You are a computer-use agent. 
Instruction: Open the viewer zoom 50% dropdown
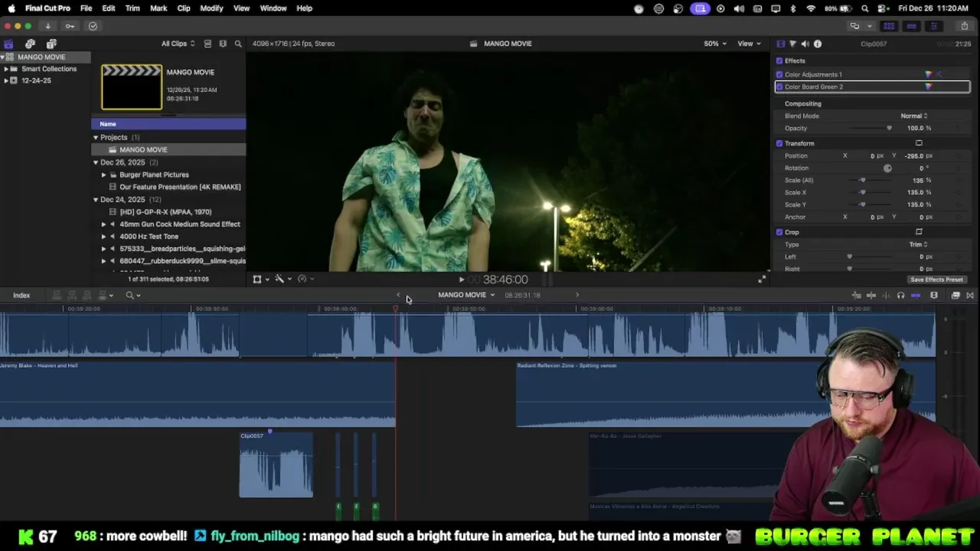tap(715, 44)
